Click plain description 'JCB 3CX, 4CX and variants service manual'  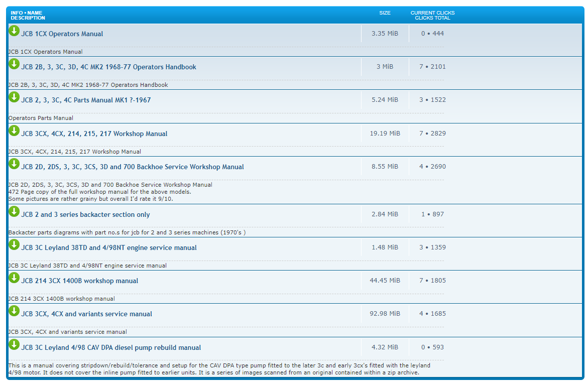[x=67, y=332]
